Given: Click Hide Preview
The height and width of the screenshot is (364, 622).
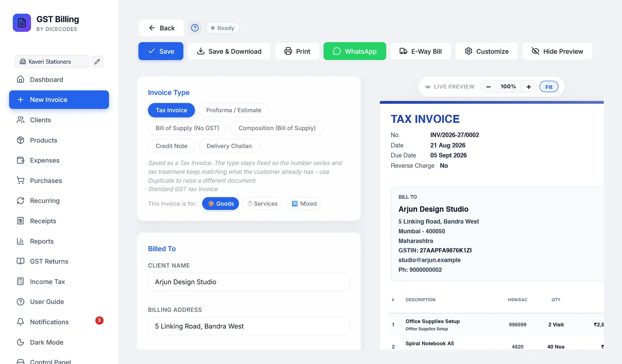Looking at the screenshot, I should click(x=557, y=51).
